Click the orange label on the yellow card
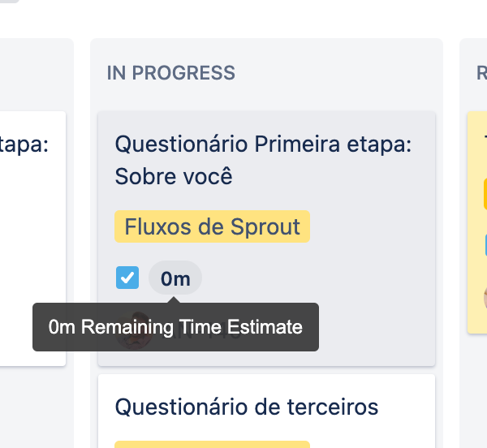The height and width of the screenshot is (448, 487). 485,194
